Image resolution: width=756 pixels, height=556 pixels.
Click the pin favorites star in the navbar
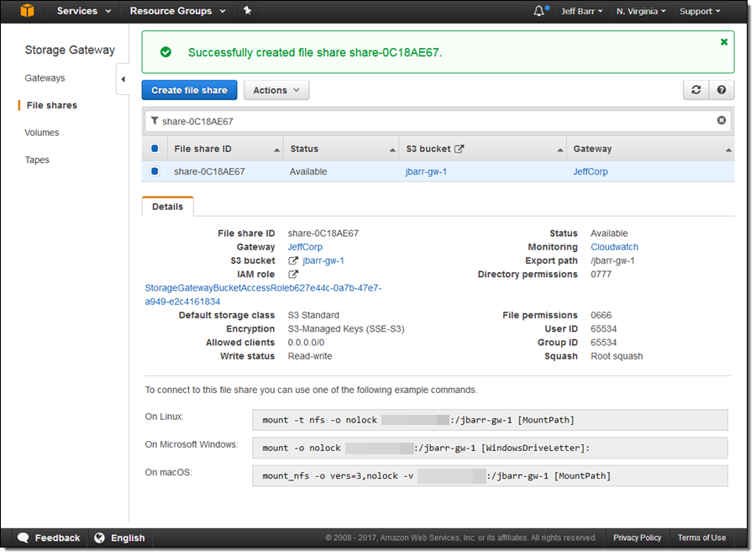(x=248, y=11)
